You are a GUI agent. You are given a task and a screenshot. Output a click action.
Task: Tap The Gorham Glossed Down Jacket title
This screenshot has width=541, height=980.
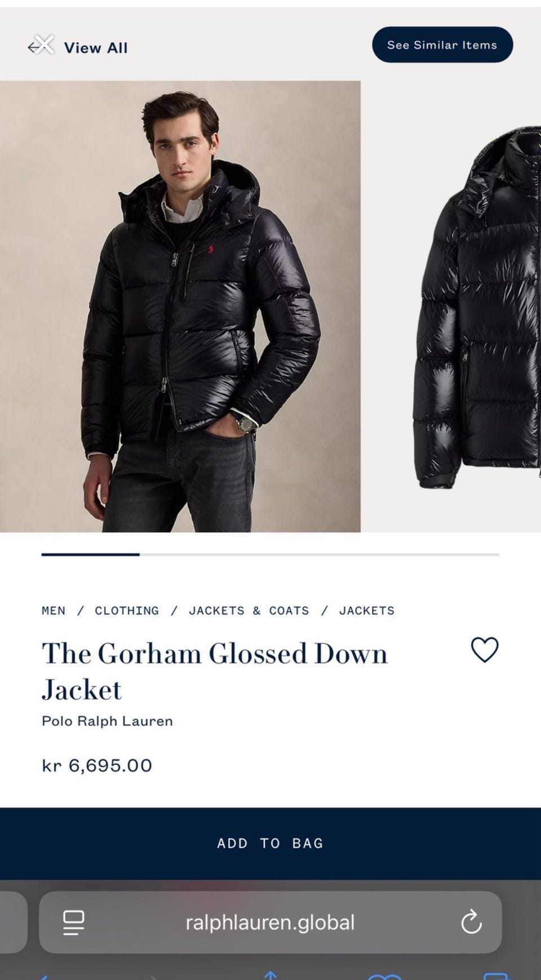[215, 671]
